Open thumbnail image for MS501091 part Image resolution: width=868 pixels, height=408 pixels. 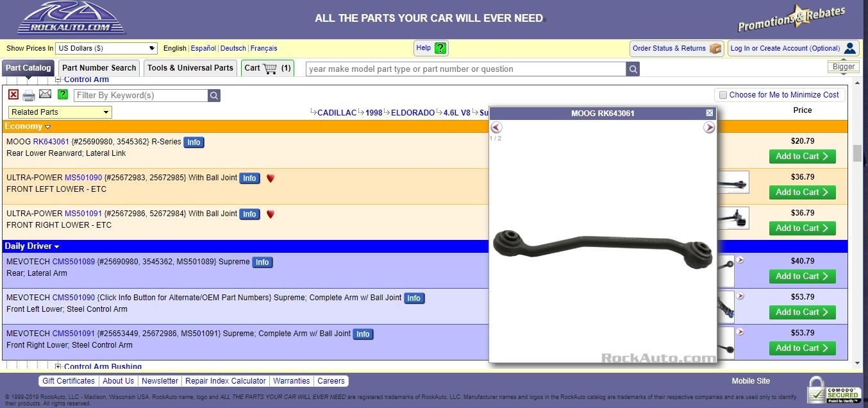pyautogui.click(x=733, y=218)
